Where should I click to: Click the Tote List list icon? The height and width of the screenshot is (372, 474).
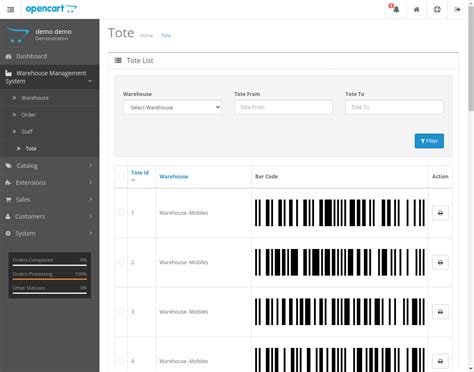[118, 60]
